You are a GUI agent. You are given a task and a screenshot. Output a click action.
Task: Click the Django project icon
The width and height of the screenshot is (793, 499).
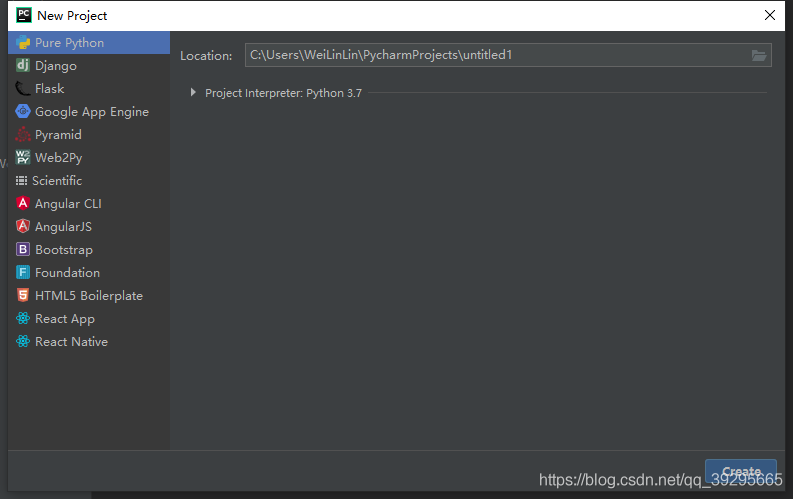[x=23, y=66]
